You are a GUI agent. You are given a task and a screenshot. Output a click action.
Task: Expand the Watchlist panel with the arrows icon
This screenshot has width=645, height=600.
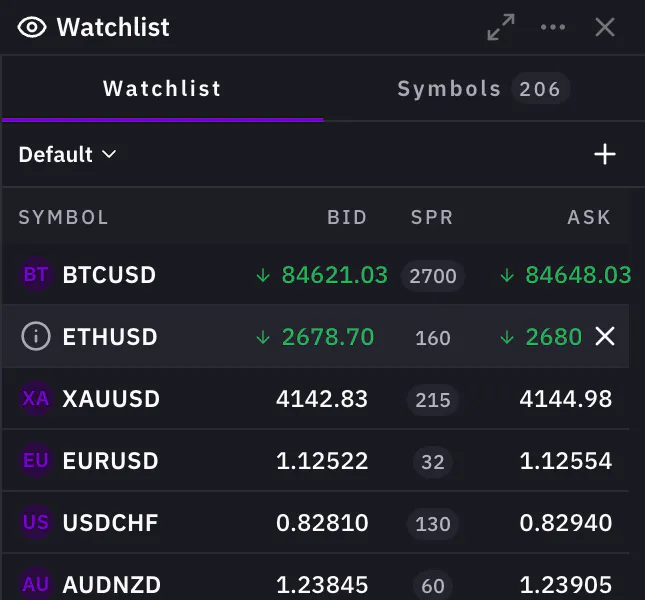[501, 28]
